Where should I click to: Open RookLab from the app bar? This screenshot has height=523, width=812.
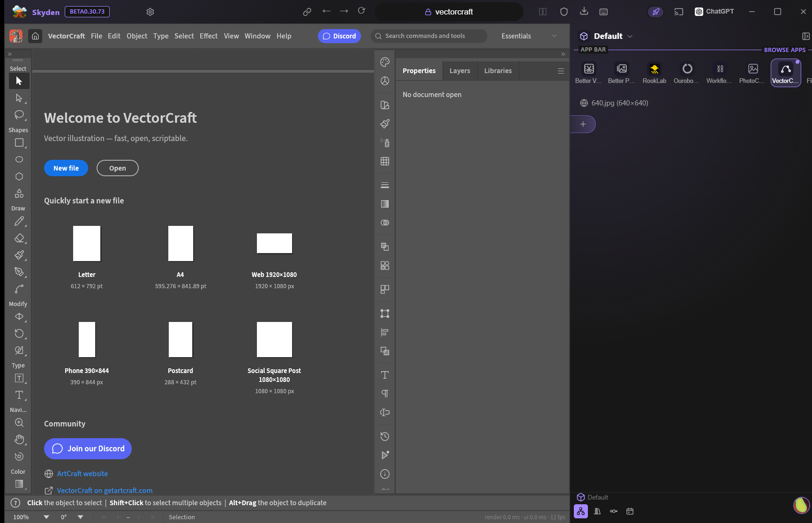pos(654,73)
